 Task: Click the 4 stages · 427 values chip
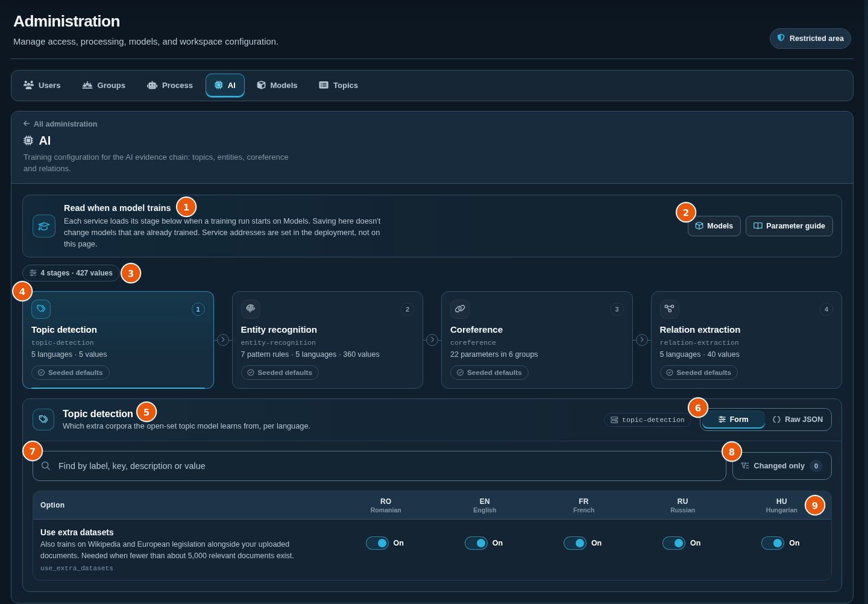coord(71,273)
